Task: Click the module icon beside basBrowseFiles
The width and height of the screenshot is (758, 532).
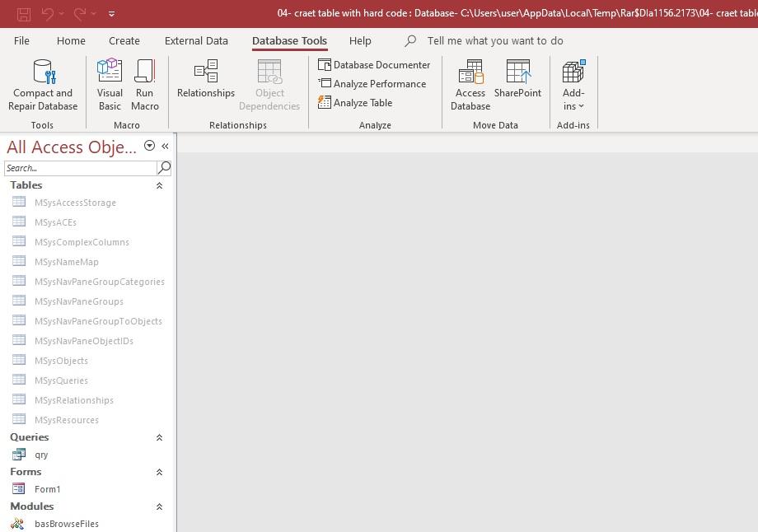Action: point(18,523)
